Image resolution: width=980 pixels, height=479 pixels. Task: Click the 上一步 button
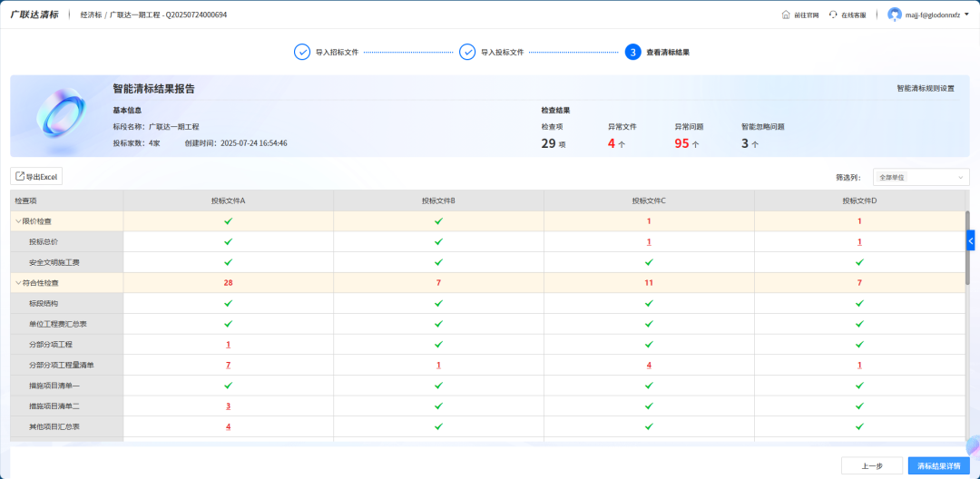coord(871,465)
